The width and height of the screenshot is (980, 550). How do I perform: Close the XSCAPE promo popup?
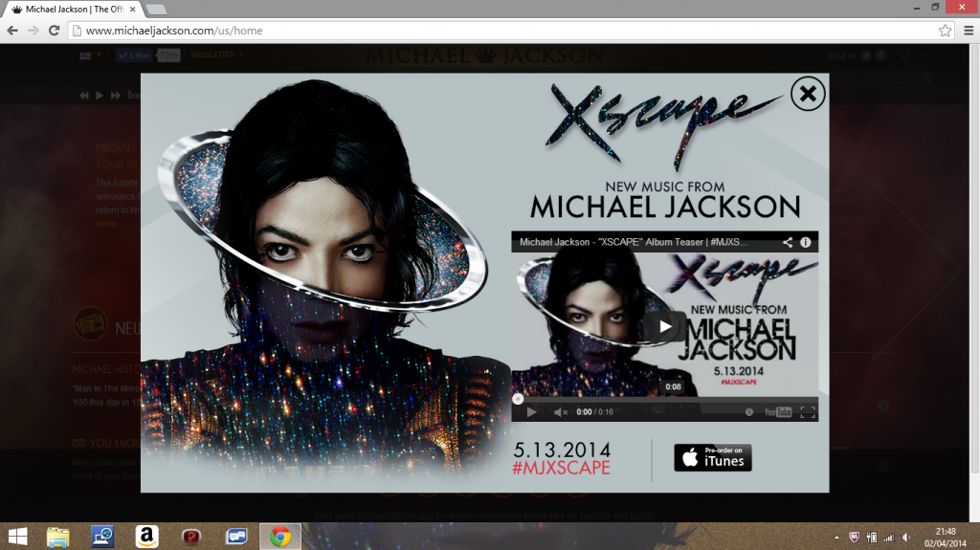(808, 93)
